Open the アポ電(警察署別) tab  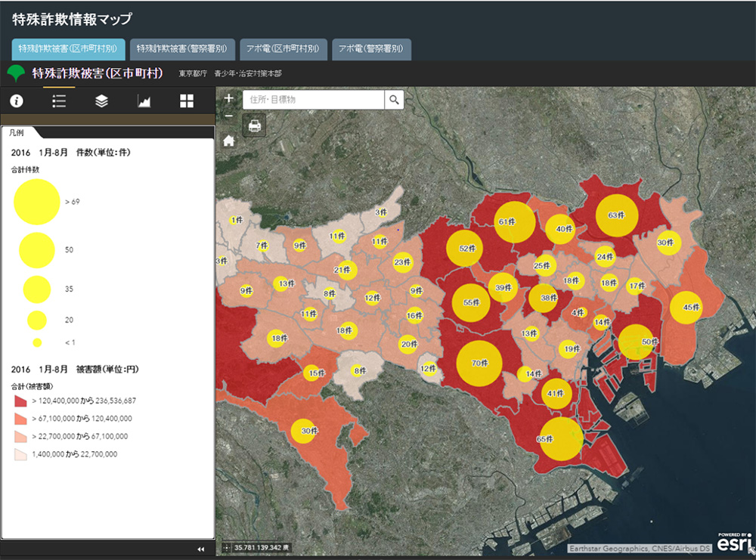click(x=371, y=48)
